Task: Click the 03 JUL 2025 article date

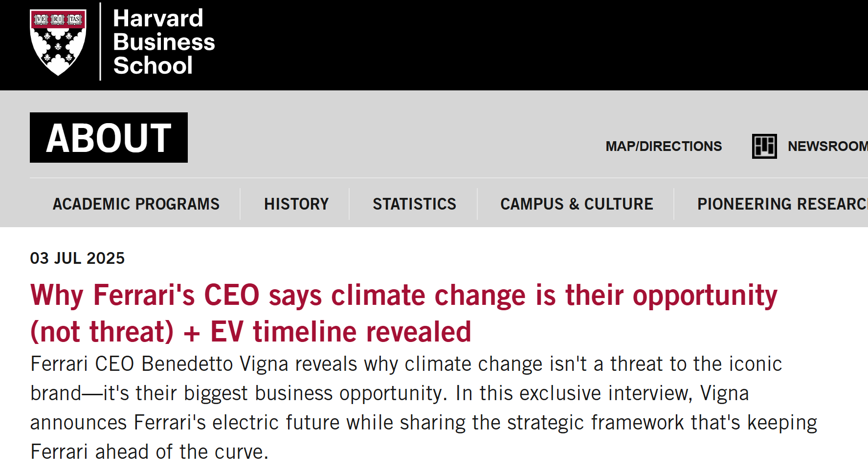Action: pos(77,258)
